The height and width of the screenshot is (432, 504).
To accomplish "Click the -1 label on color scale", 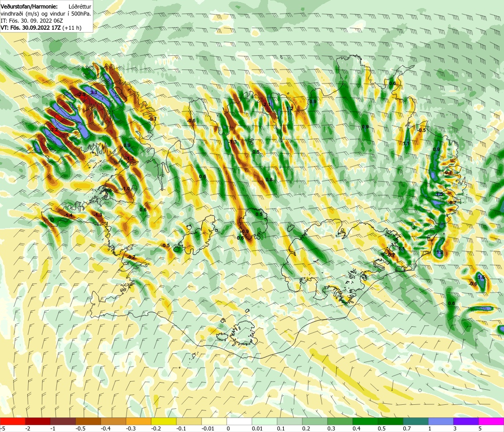I will pos(53,428).
